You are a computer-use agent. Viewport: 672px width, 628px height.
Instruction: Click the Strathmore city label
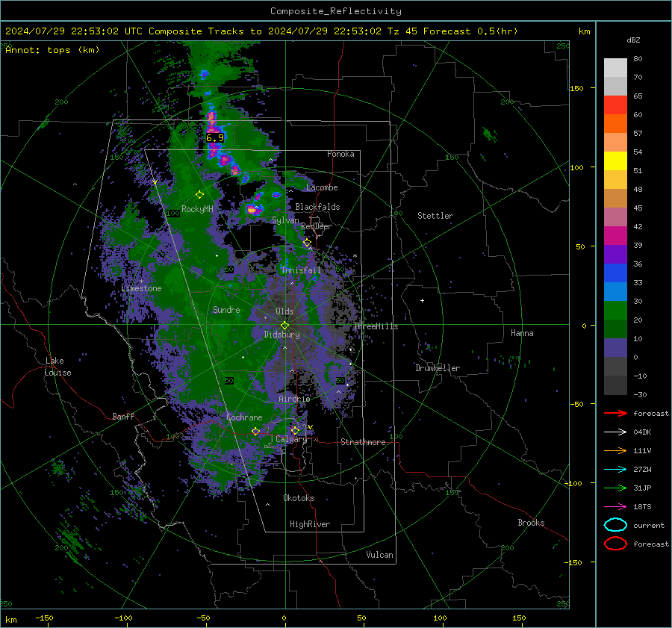[363, 442]
